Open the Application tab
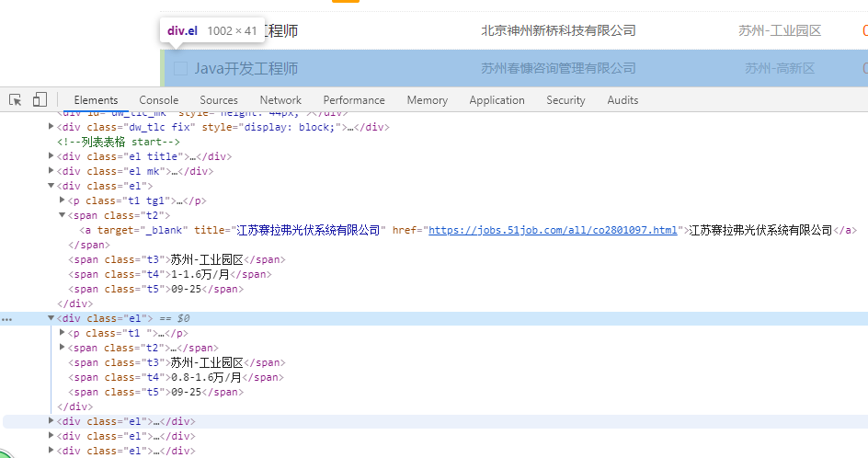The width and height of the screenshot is (868, 458). 497,100
